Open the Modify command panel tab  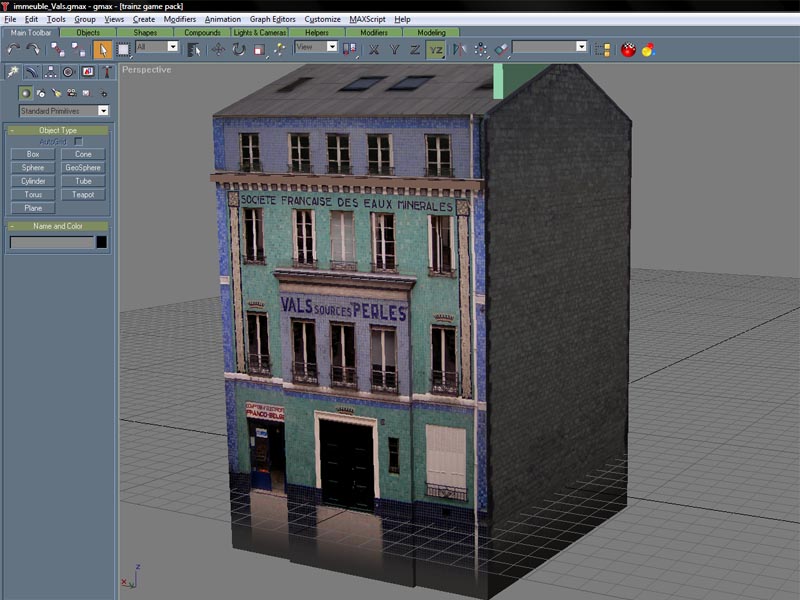click(x=32, y=72)
